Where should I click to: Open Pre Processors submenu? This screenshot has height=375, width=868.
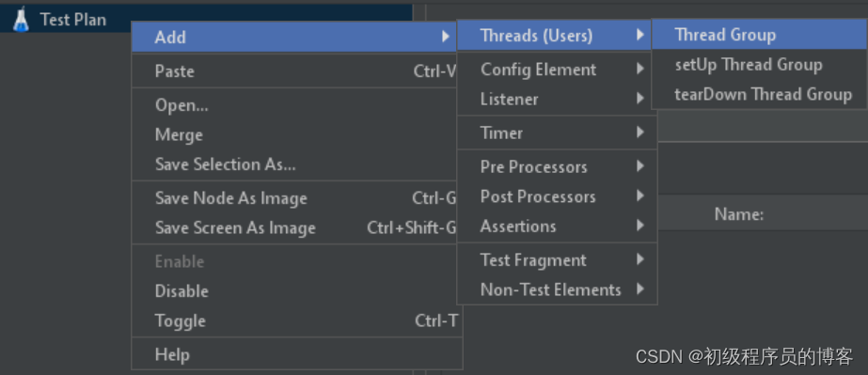point(557,166)
